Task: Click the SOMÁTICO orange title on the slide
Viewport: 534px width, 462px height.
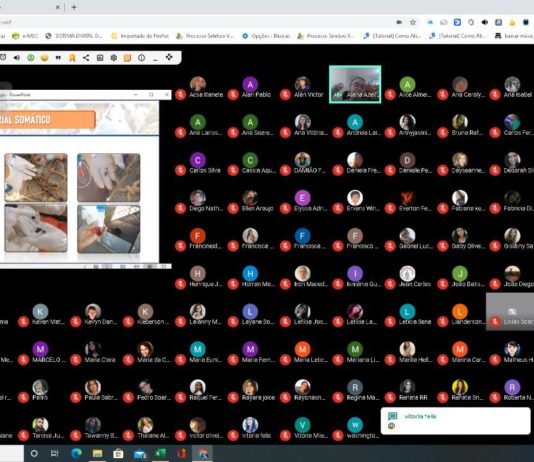Action: coord(47,120)
